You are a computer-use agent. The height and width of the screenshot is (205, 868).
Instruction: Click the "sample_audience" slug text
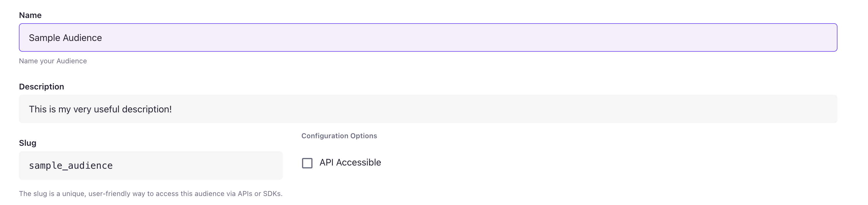tap(71, 166)
